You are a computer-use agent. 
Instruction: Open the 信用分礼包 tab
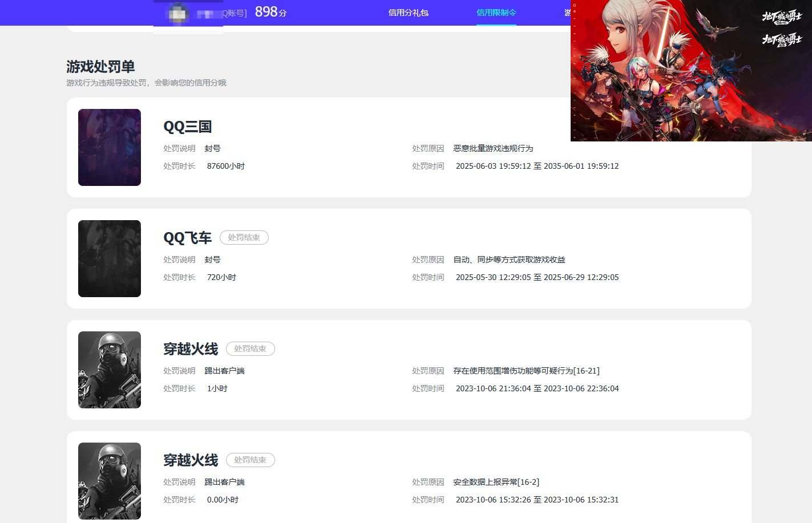point(408,13)
